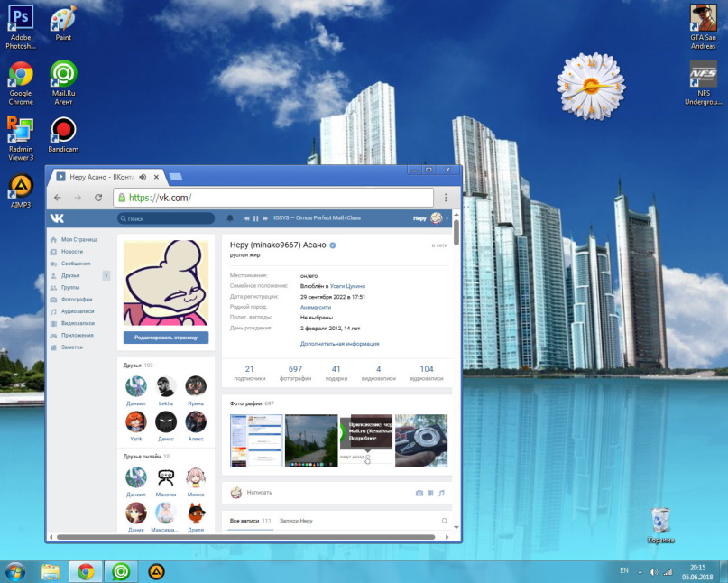Open the Неру profile menu dropdown
This screenshot has height=583, width=728.
click(x=430, y=217)
